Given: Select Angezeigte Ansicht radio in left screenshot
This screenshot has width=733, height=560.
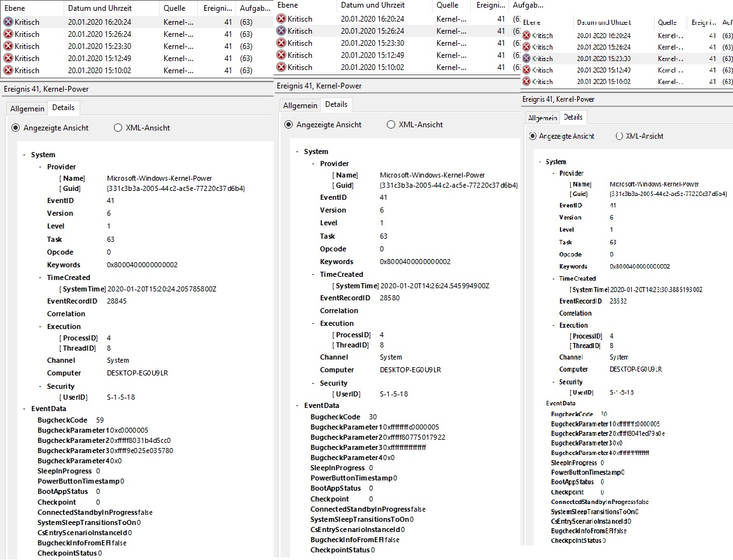Looking at the screenshot, I should point(15,128).
